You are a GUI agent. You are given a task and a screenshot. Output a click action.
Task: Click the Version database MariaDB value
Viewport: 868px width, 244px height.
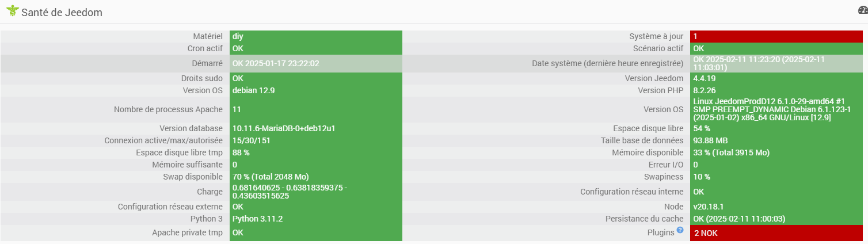tap(284, 128)
